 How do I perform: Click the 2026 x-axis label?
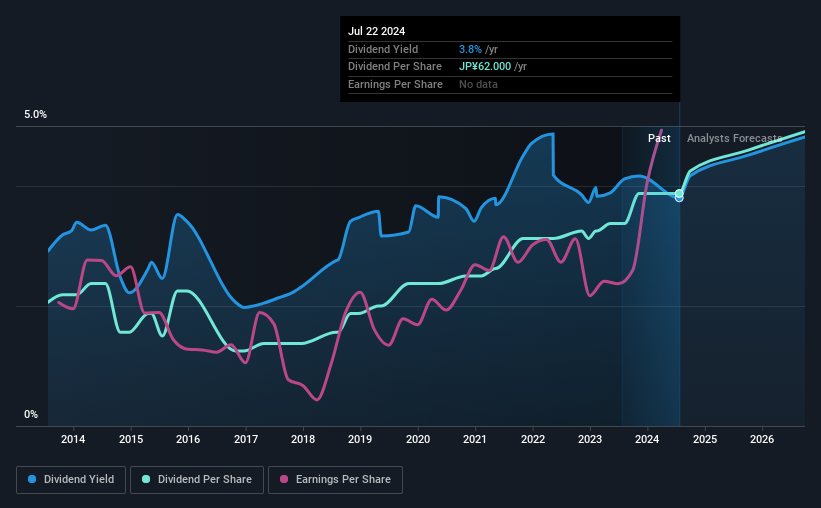click(x=762, y=439)
